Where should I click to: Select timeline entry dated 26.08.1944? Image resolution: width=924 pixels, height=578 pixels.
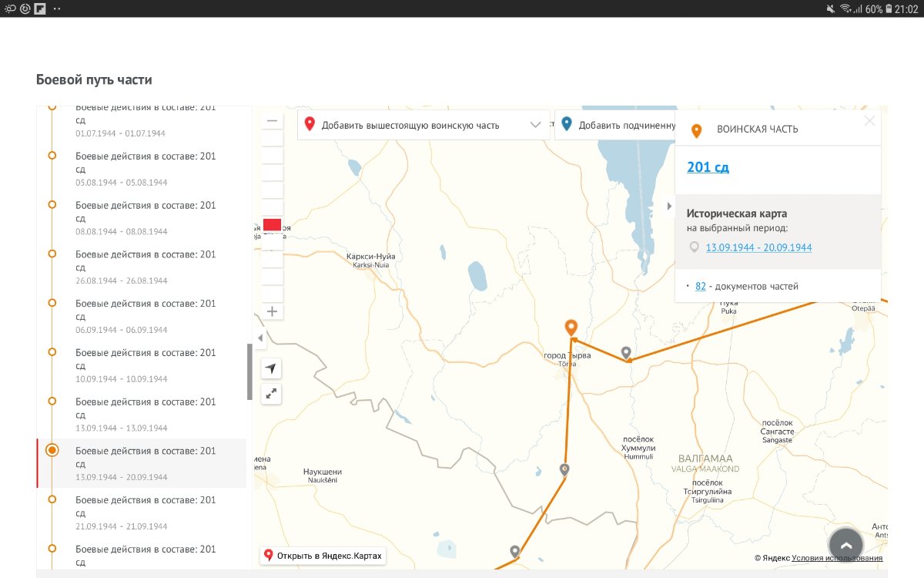click(x=146, y=267)
